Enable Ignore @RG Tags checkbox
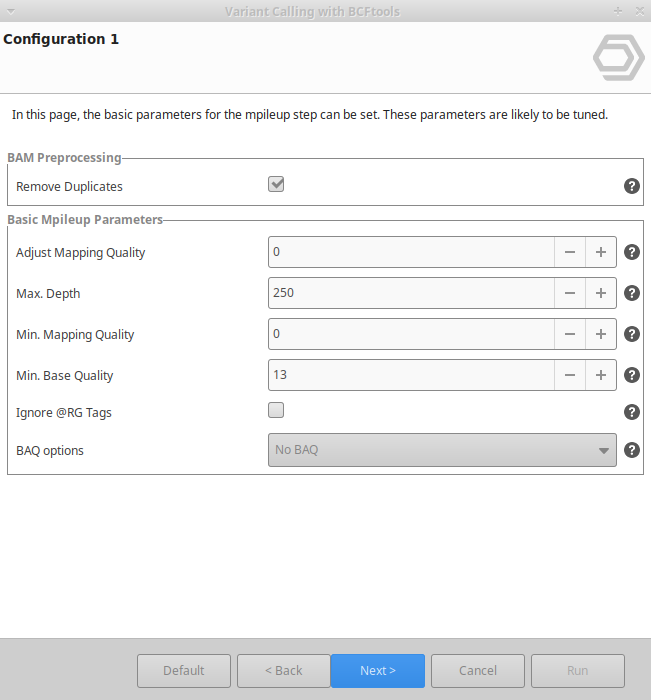The width and height of the screenshot is (651, 700). click(276, 410)
